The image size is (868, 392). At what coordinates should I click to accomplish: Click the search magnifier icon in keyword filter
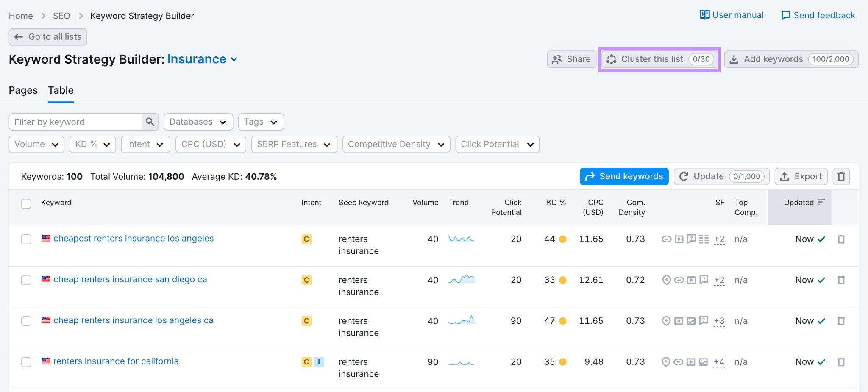click(150, 122)
